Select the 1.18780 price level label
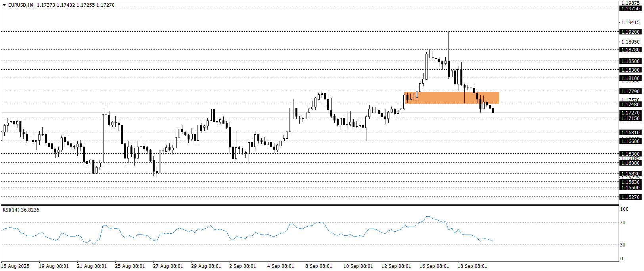644x271 pixels. (x=630, y=50)
